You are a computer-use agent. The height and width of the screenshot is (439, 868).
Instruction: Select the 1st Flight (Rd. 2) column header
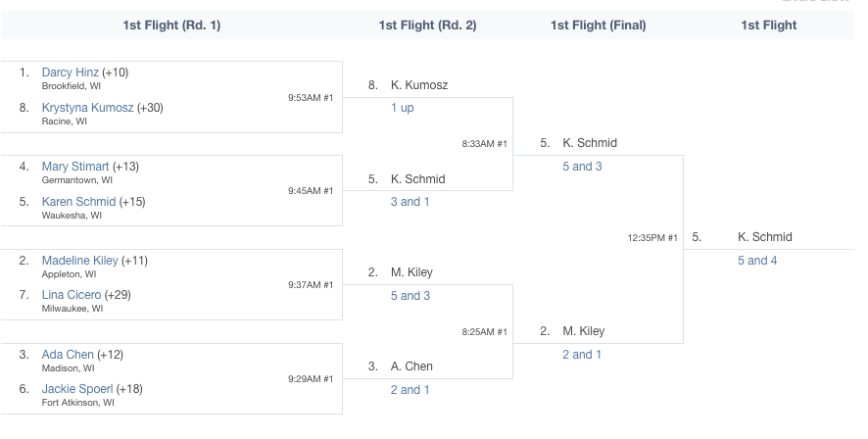pos(427,25)
